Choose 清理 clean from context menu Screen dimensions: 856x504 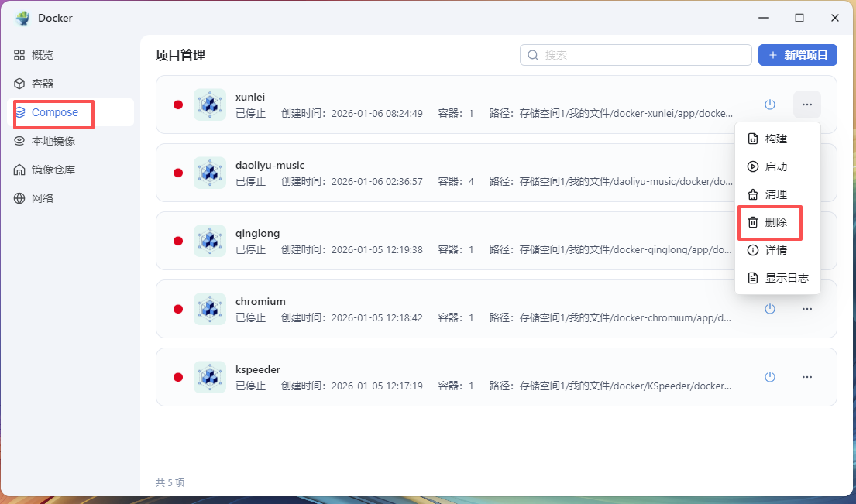[778, 194]
